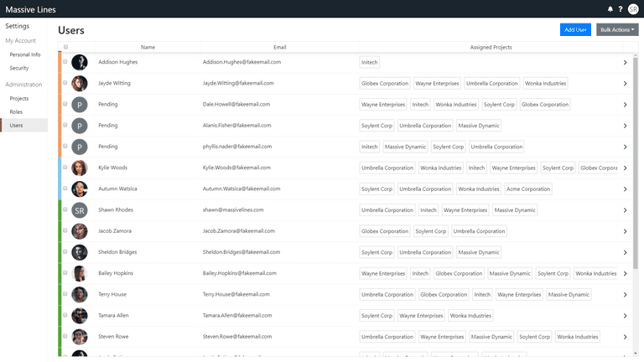Click Addison Hughes' profile avatar

tap(80, 62)
